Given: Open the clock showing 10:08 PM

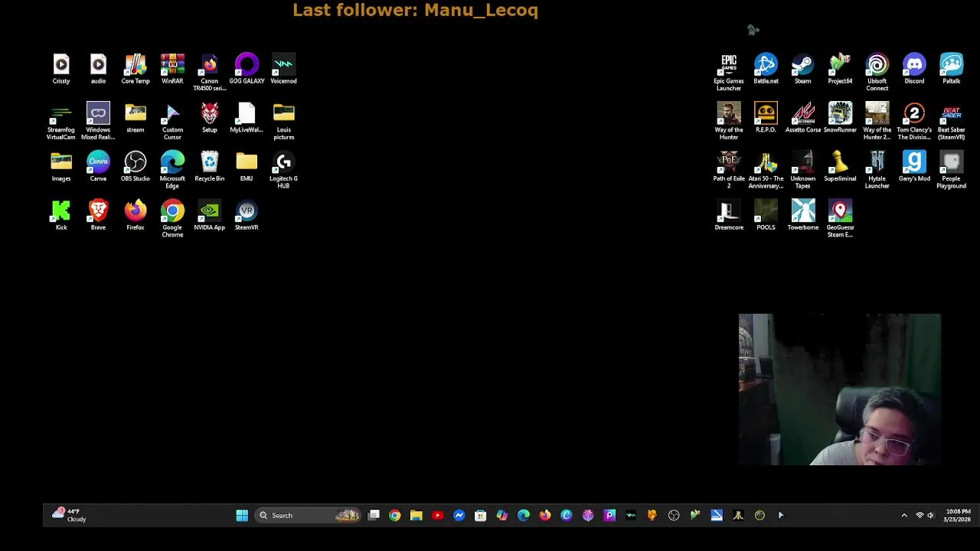Looking at the screenshot, I should point(957,516).
